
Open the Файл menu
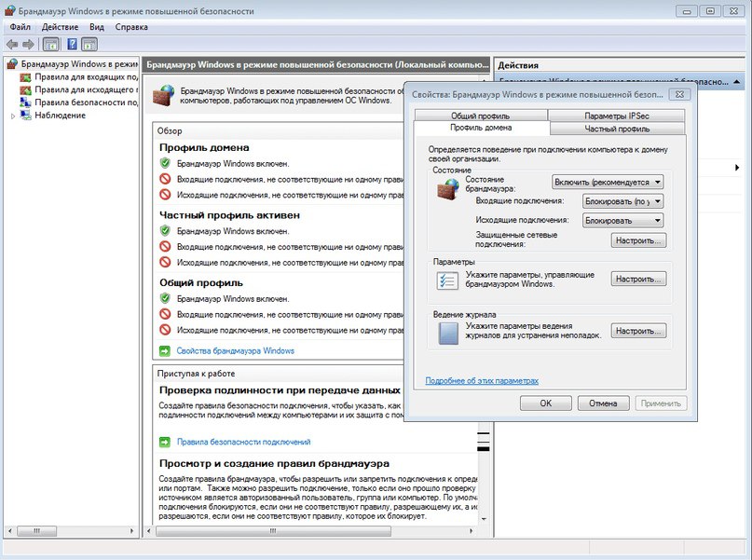(x=20, y=27)
